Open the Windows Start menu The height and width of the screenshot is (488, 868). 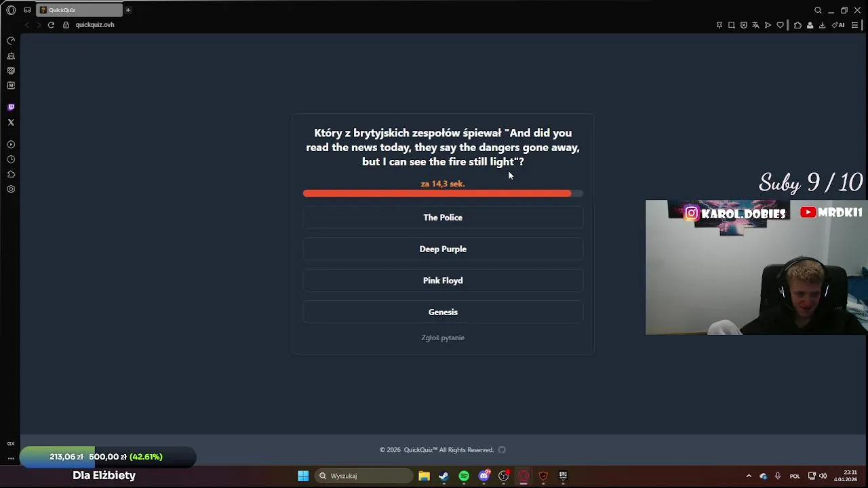(x=303, y=476)
